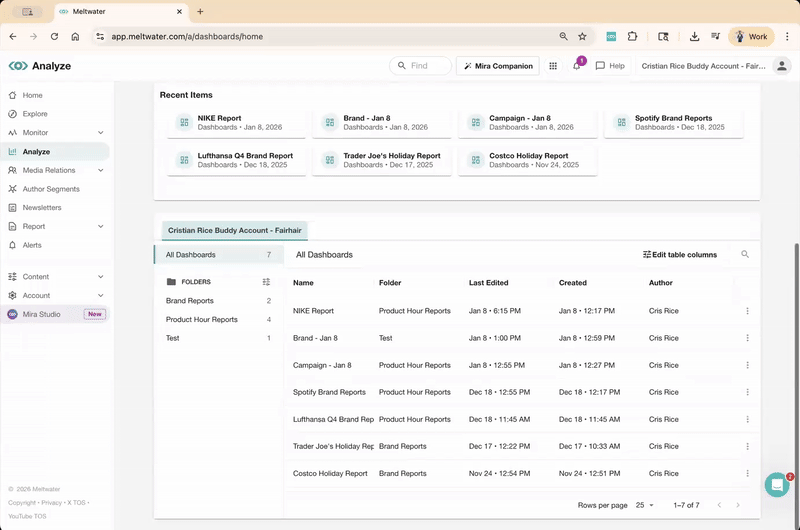Click the browser address bar URL
The width and height of the screenshot is (800, 530).
187,37
